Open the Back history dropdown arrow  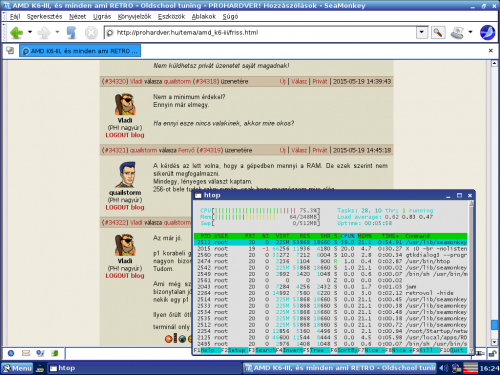tap(30, 32)
